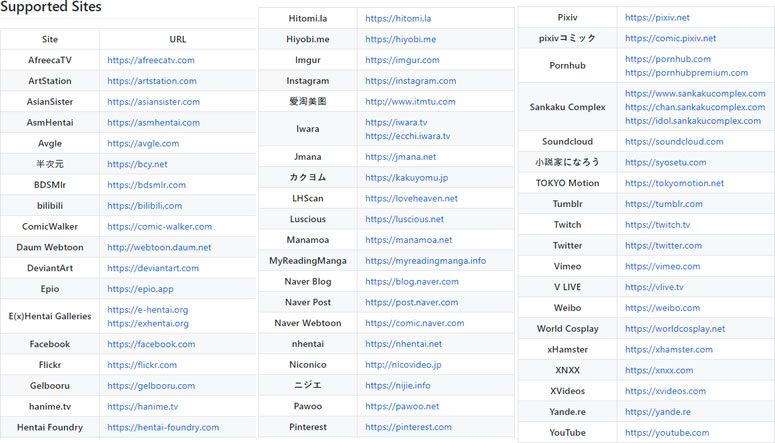Select the 'Naver Webtoon' site name cell
Screen dimensions: 775x443
coord(308,322)
